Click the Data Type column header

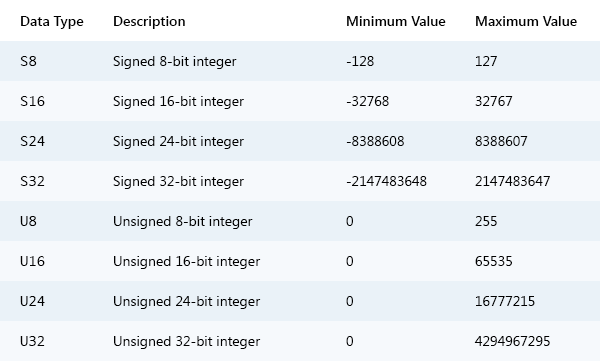[x=52, y=21]
